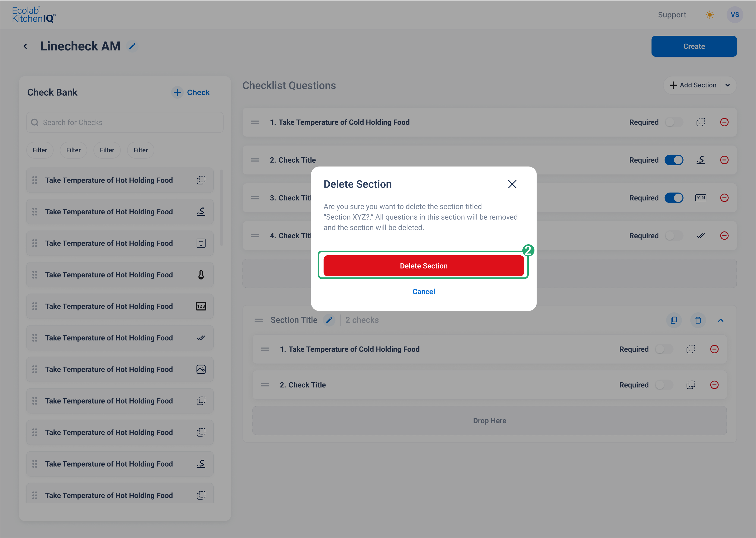Remove top 2. Check Title with minus icon
This screenshot has width=756, height=538.
724,160
